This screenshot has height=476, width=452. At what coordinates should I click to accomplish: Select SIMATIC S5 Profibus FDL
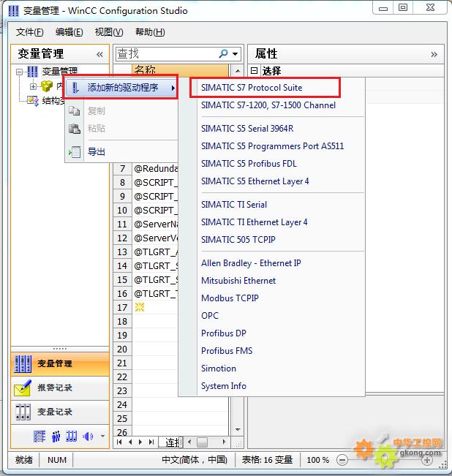pyautogui.click(x=249, y=164)
